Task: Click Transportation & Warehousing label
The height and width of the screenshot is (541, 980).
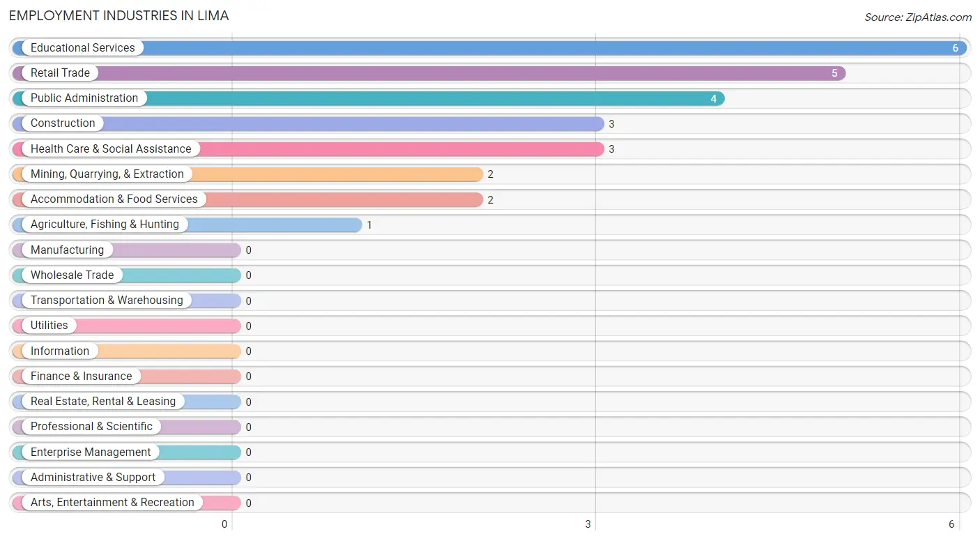Action: pyautogui.click(x=107, y=300)
